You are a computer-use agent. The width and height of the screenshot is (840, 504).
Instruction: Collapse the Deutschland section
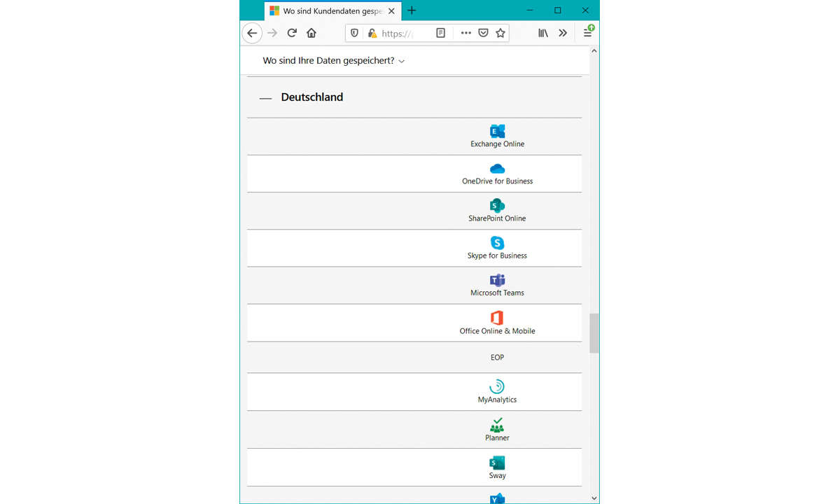tap(265, 98)
